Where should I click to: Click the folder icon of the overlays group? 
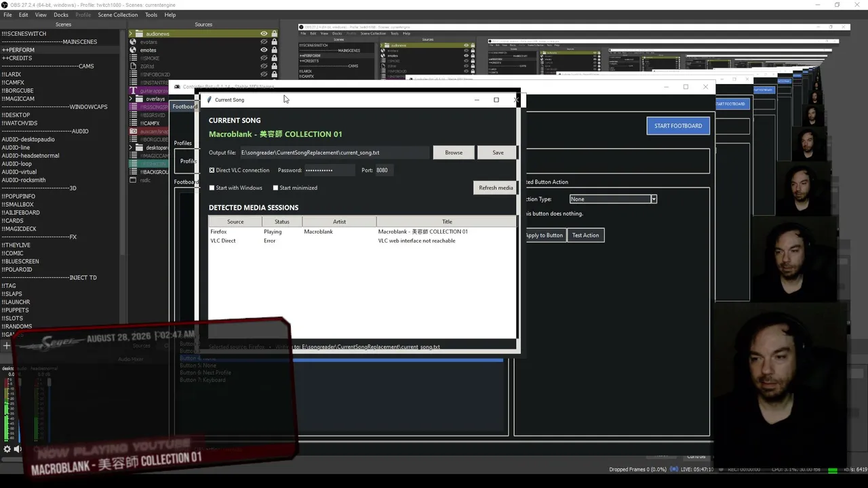click(x=140, y=99)
